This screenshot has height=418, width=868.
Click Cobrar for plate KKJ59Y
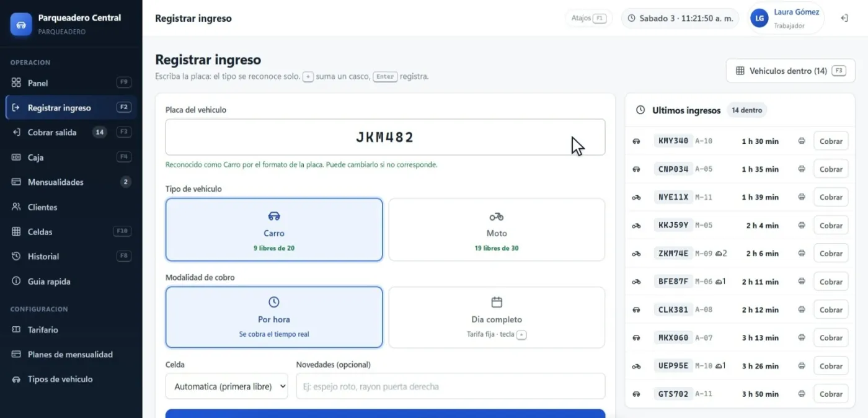[831, 225]
